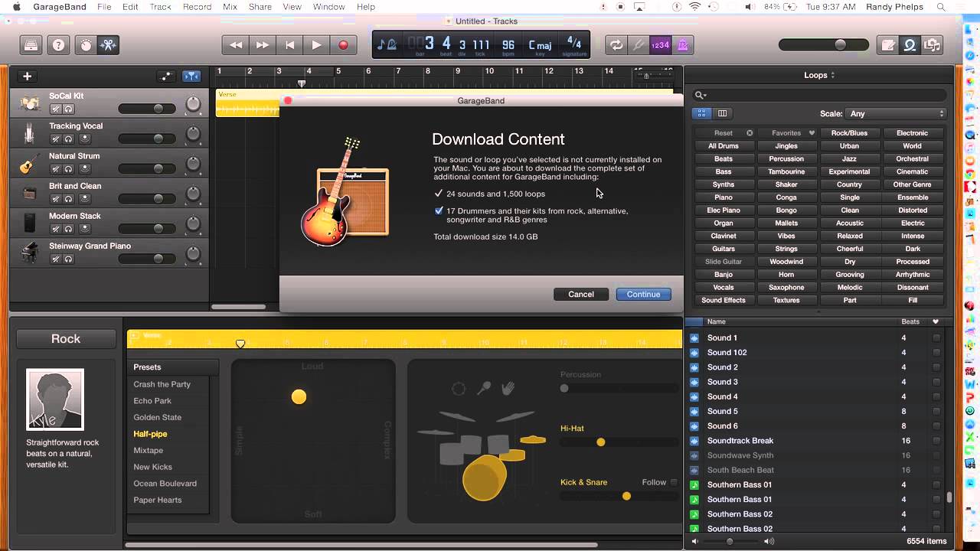Uncheck 17 Drummers and kits checkbox
Viewport: 980px width, 551px height.
tap(439, 210)
